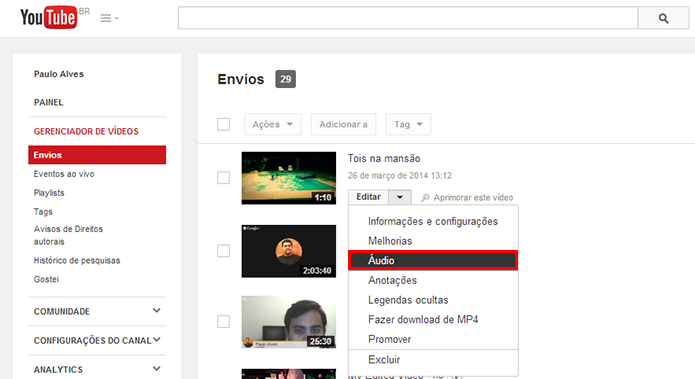Click the Aprimorar este vídeo wand icon
Screen dimensions: 695x379
click(425, 197)
